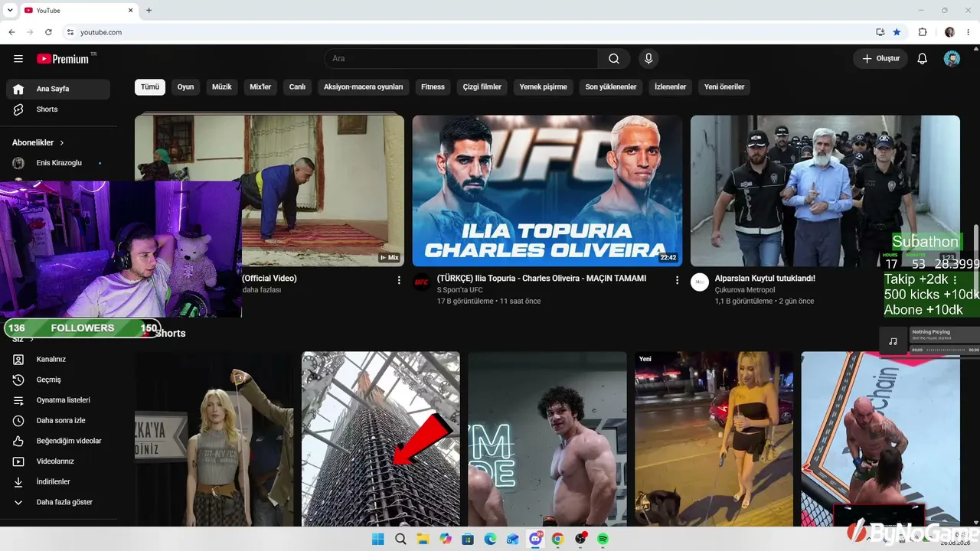
Task: Click the S Sport'ta UFC channel avatar
Action: [x=422, y=282]
